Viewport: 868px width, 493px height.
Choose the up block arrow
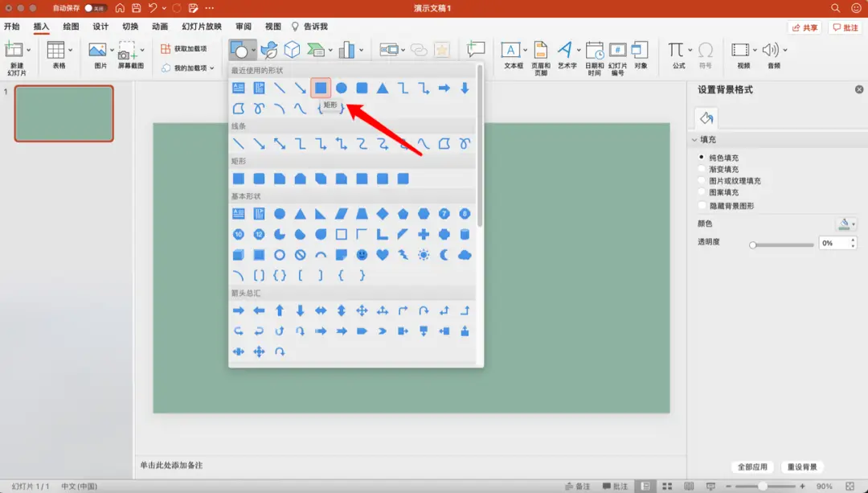(280, 310)
